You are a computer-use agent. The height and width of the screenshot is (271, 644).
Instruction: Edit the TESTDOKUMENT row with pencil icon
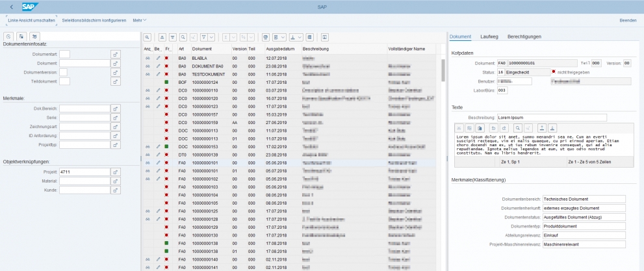point(158,75)
